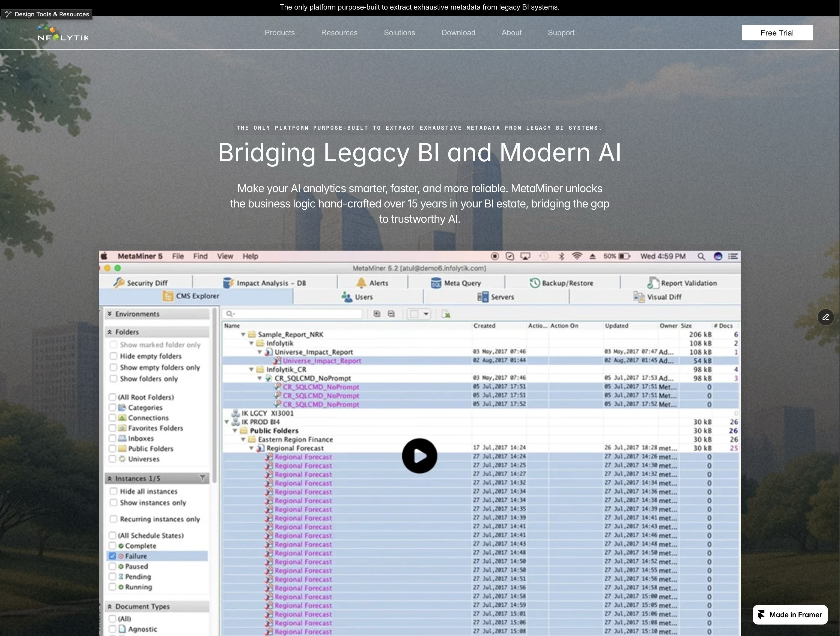840x636 pixels.
Task: Open the Visual Diff tab
Action: click(x=657, y=297)
